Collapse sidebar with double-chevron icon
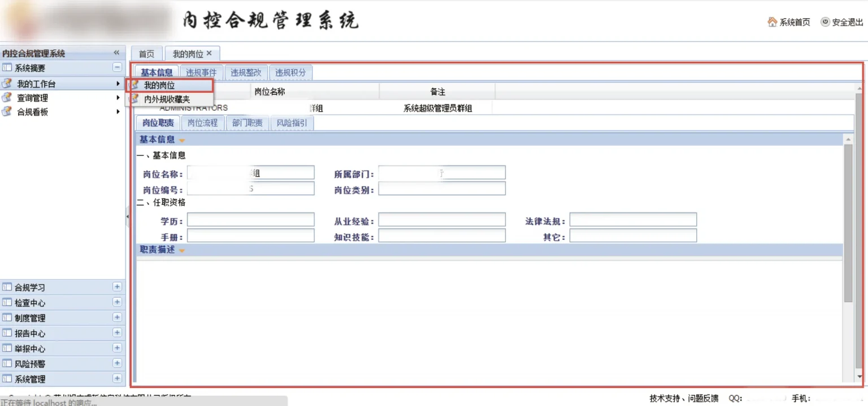 [x=116, y=53]
